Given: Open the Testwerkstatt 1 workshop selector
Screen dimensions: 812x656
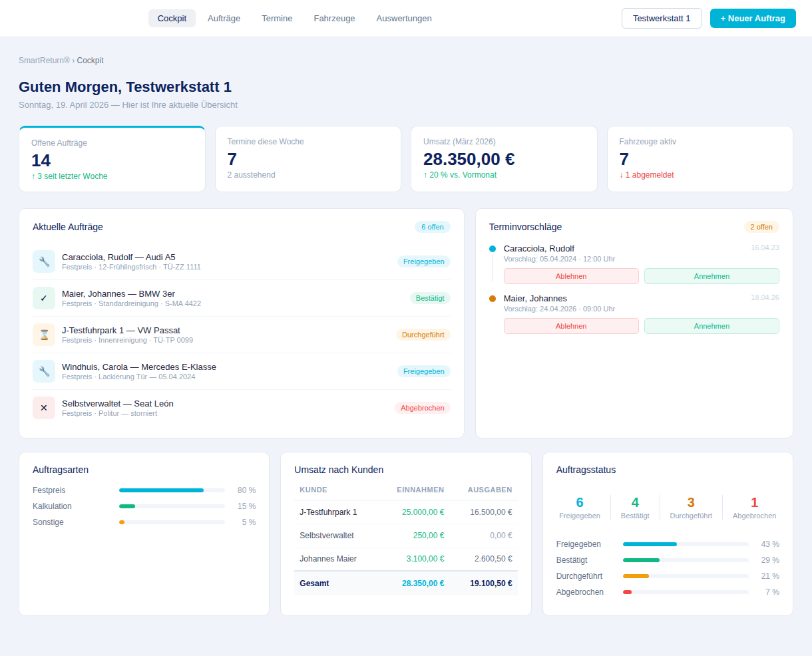Looking at the screenshot, I should 662,19.
